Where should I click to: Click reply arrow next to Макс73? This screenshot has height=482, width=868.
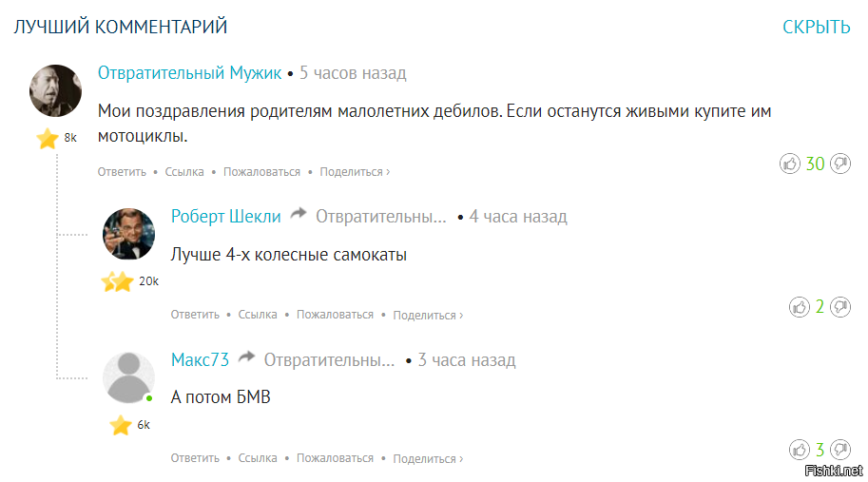point(247,358)
